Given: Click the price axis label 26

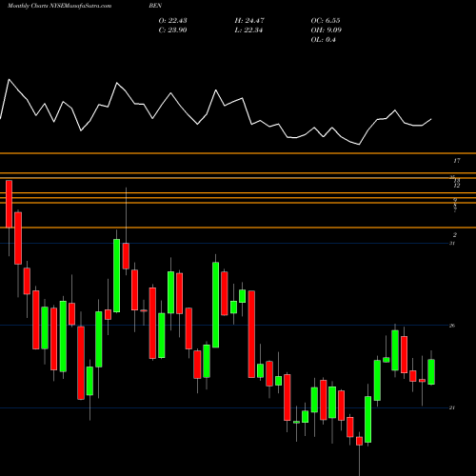Looking at the screenshot, I should tap(452, 326).
